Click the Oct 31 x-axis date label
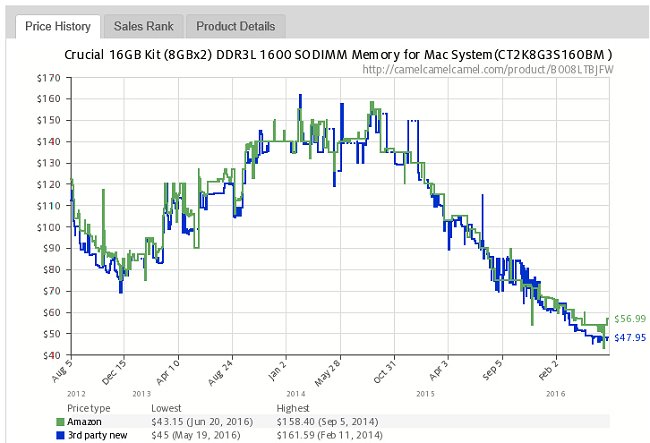Screen dimensions: 650x443 (x=384, y=371)
